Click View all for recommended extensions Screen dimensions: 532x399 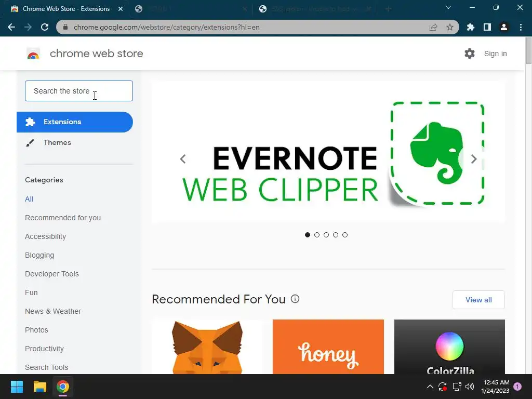pyautogui.click(x=478, y=300)
